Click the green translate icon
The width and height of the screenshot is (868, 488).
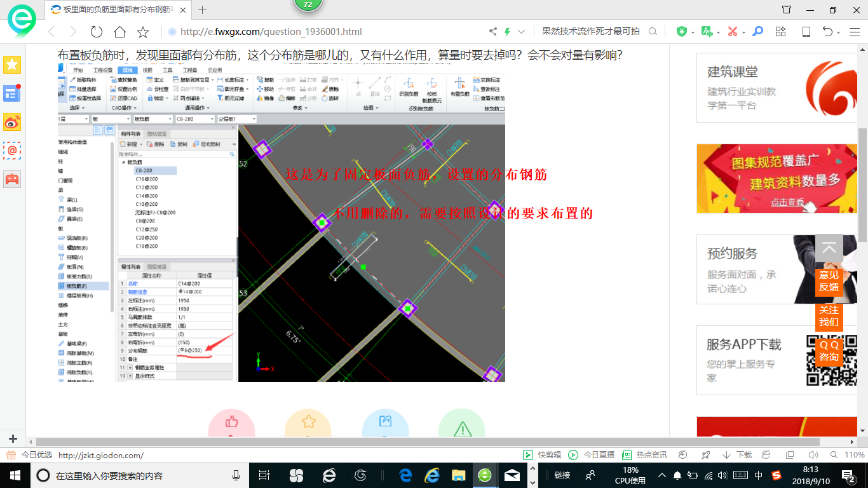click(x=707, y=32)
